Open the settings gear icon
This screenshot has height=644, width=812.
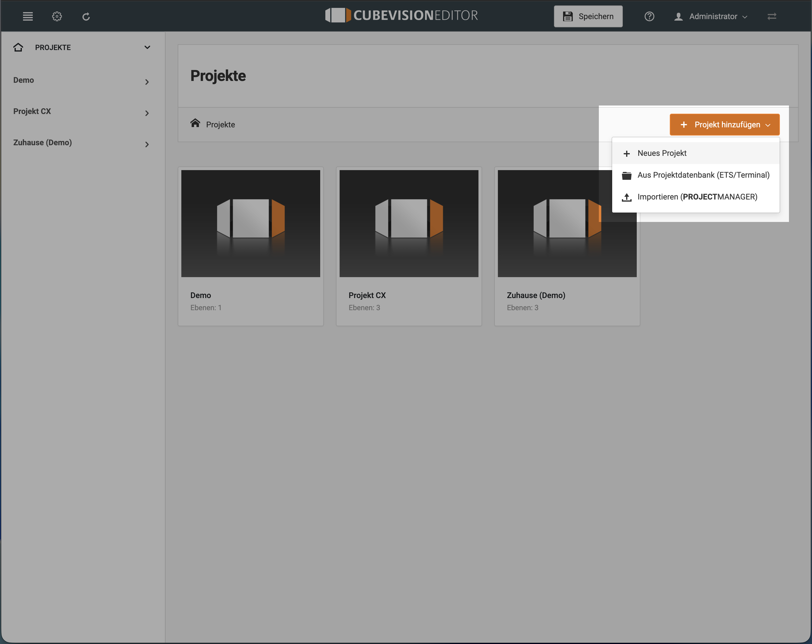tap(57, 16)
